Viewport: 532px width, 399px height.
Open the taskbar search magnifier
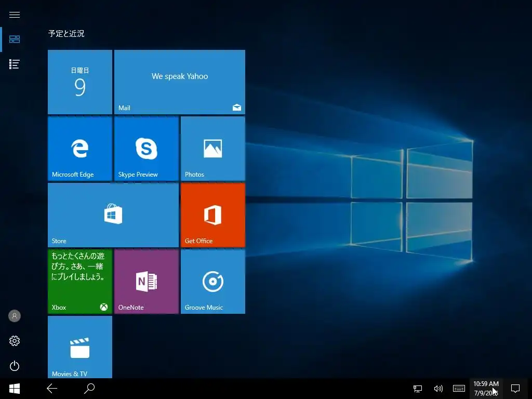(x=89, y=389)
